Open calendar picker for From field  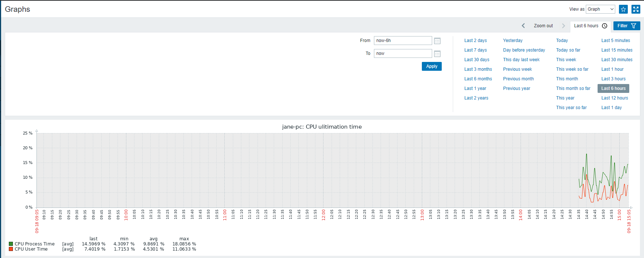(x=437, y=41)
